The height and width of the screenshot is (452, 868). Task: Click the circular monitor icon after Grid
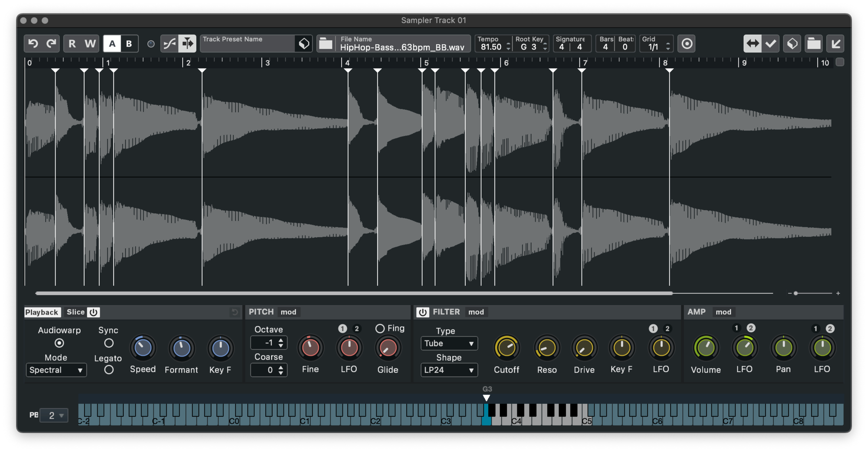click(687, 43)
